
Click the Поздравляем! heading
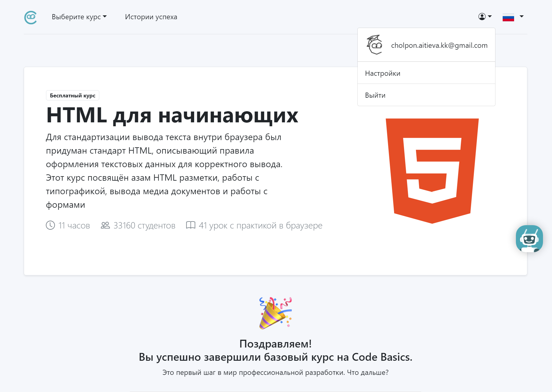coord(276,344)
